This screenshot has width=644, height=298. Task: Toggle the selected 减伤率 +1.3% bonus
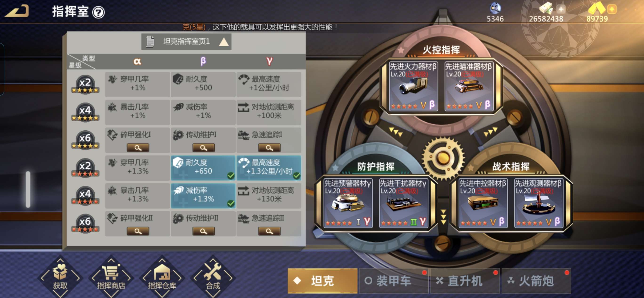click(x=203, y=196)
